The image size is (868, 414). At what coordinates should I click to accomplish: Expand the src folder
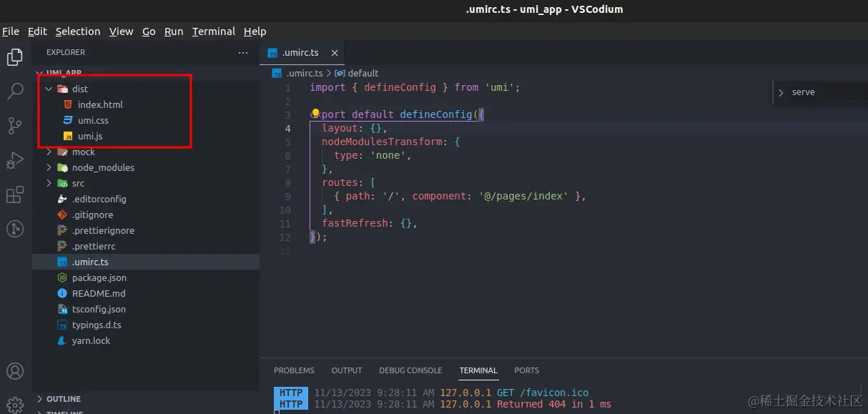click(x=49, y=183)
